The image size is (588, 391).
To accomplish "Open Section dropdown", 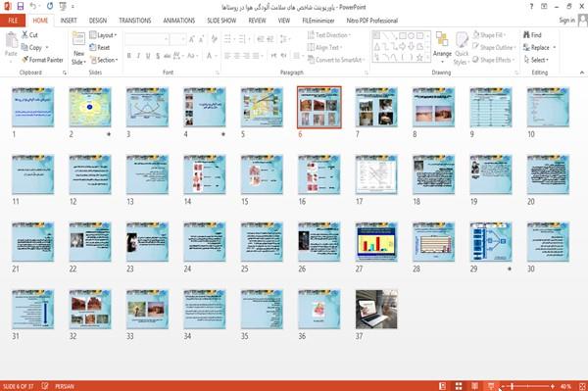I will tap(104, 60).
